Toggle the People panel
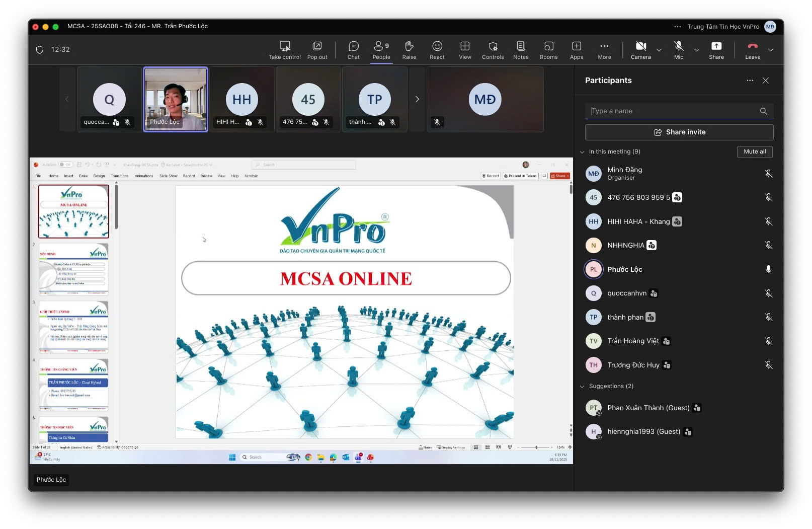 coord(381,50)
